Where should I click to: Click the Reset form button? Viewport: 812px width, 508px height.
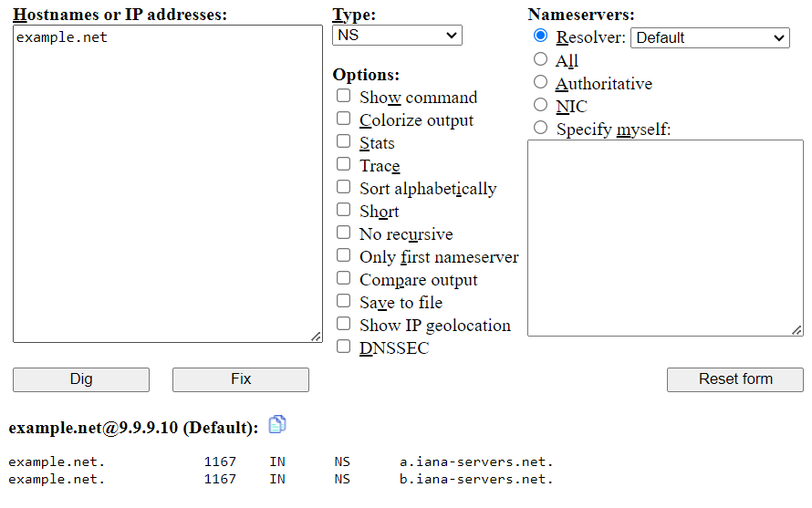[735, 379]
